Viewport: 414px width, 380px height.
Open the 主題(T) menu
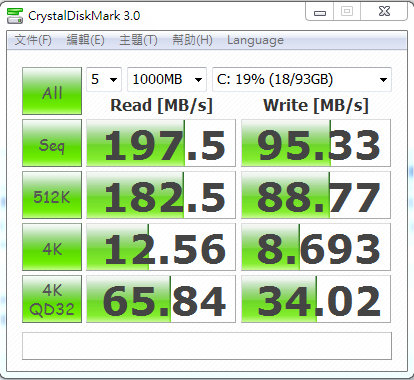(x=138, y=40)
